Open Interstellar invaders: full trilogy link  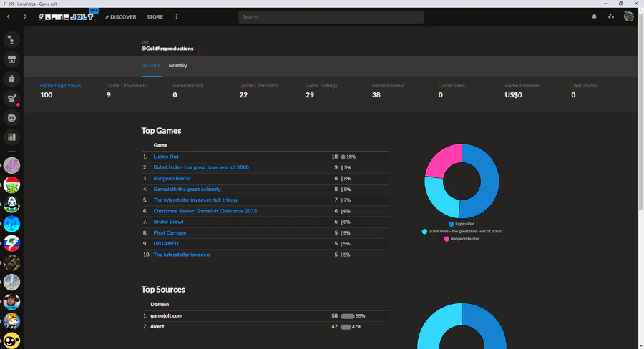pos(195,200)
